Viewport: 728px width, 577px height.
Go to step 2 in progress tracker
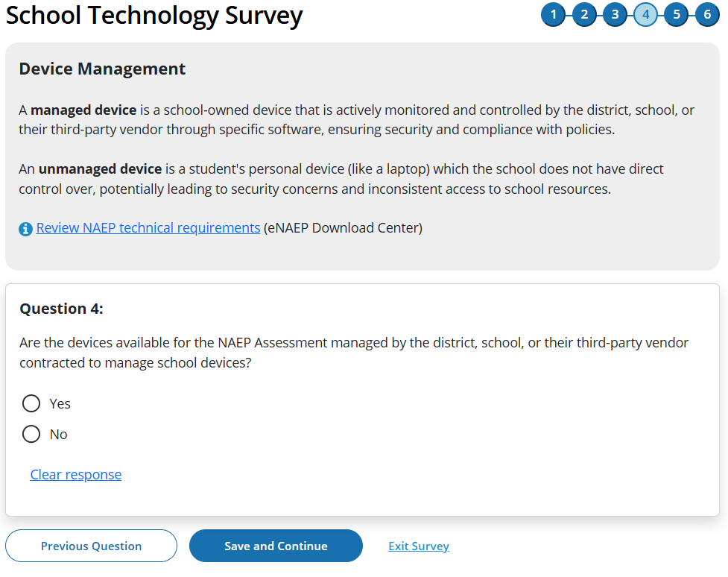[x=584, y=15]
